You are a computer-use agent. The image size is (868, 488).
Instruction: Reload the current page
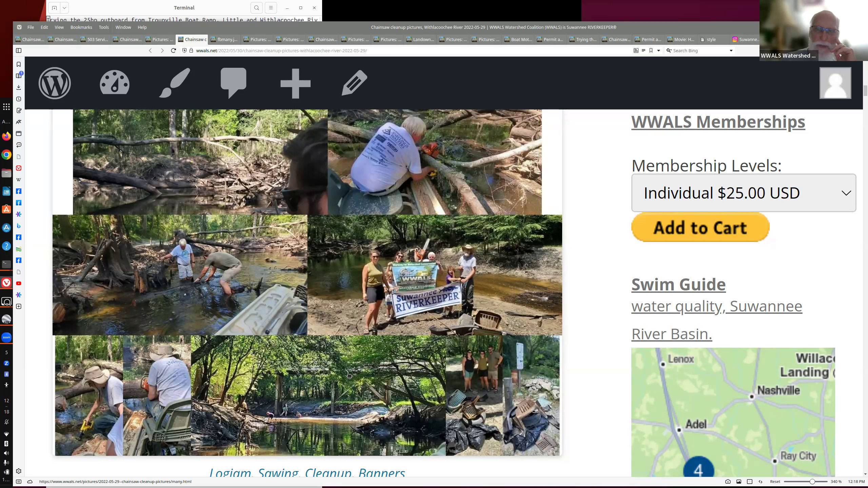tap(174, 50)
